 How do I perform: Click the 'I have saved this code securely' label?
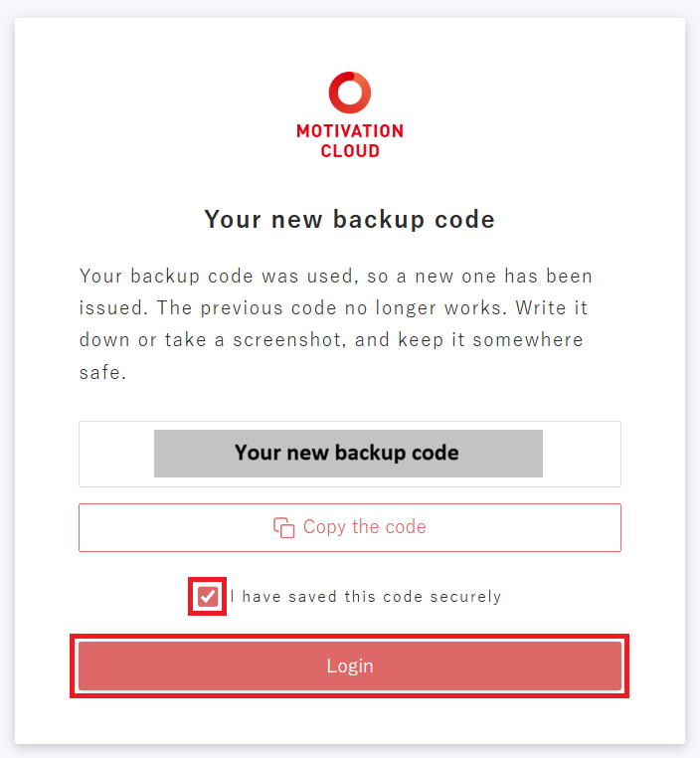pyautogui.click(x=366, y=597)
